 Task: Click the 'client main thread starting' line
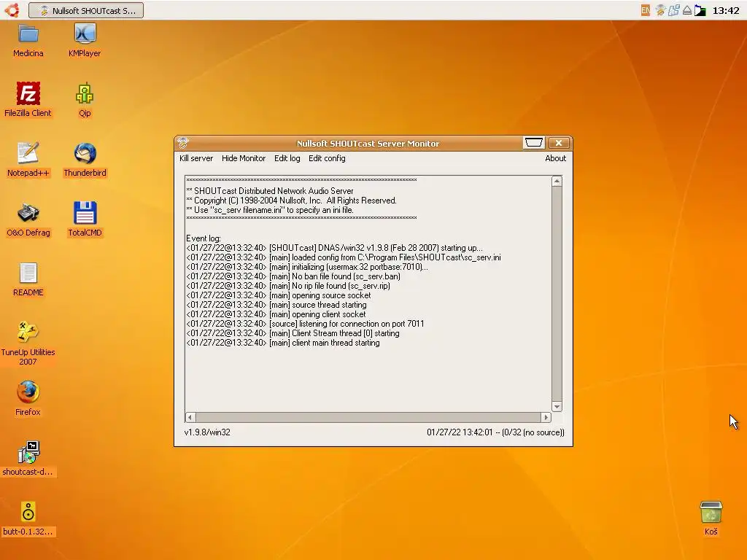(282, 343)
